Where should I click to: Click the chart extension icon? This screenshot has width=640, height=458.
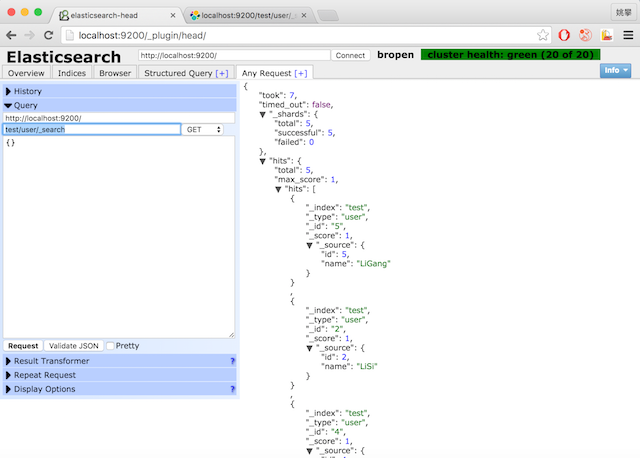607,36
